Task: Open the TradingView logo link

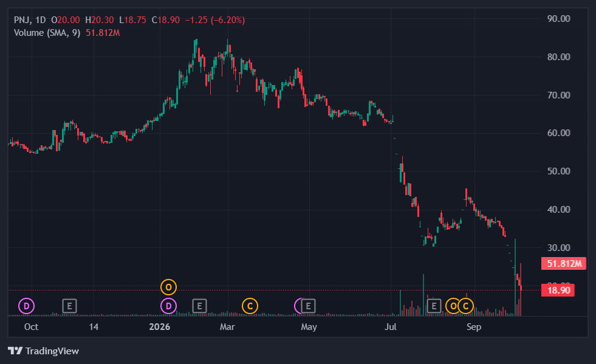Action: (43, 351)
